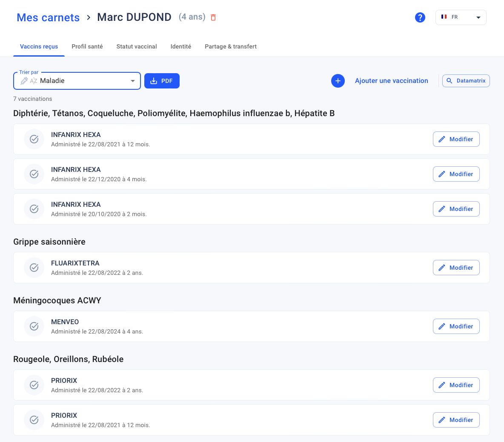
Task: Edit the MENVEO vaccination entry
Action: (456, 326)
